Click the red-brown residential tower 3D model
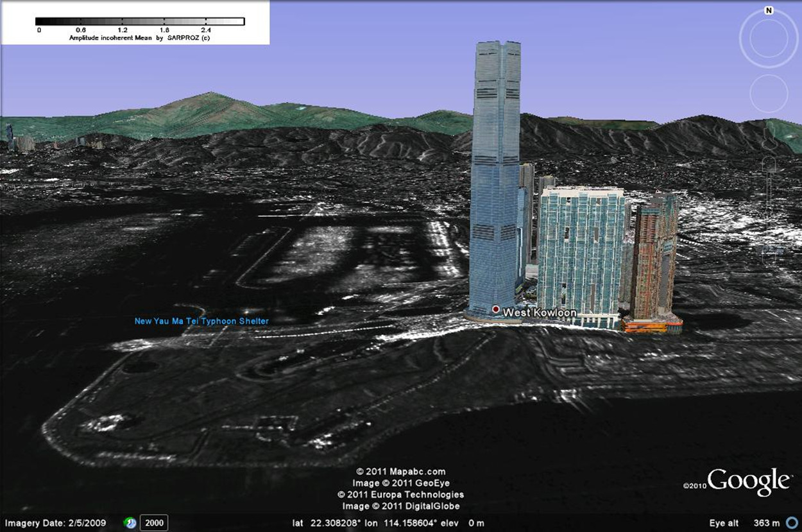This screenshot has width=802, height=532. point(654,257)
